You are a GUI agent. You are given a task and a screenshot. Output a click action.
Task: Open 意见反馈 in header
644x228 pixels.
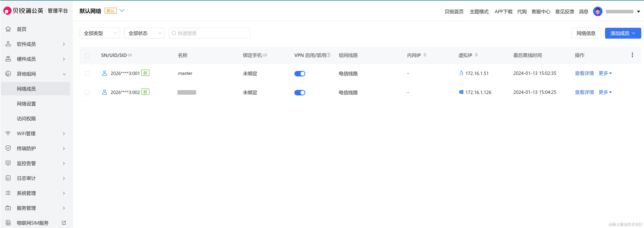point(565,12)
